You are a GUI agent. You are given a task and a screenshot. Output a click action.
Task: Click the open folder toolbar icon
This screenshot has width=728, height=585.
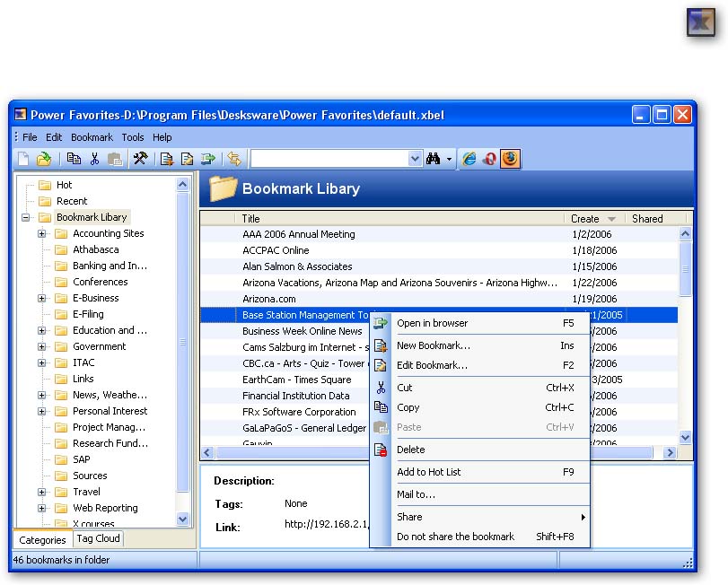(43, 159)
